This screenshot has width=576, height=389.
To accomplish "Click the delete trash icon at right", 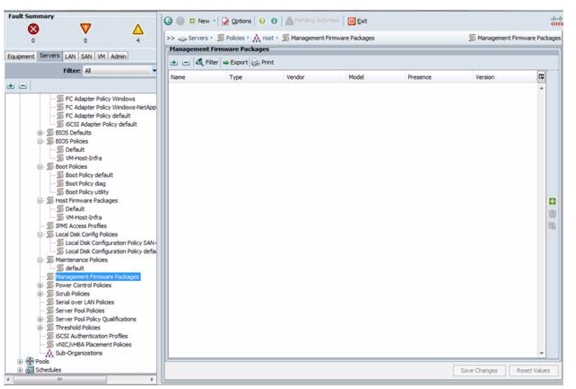I will click(552, 214).
